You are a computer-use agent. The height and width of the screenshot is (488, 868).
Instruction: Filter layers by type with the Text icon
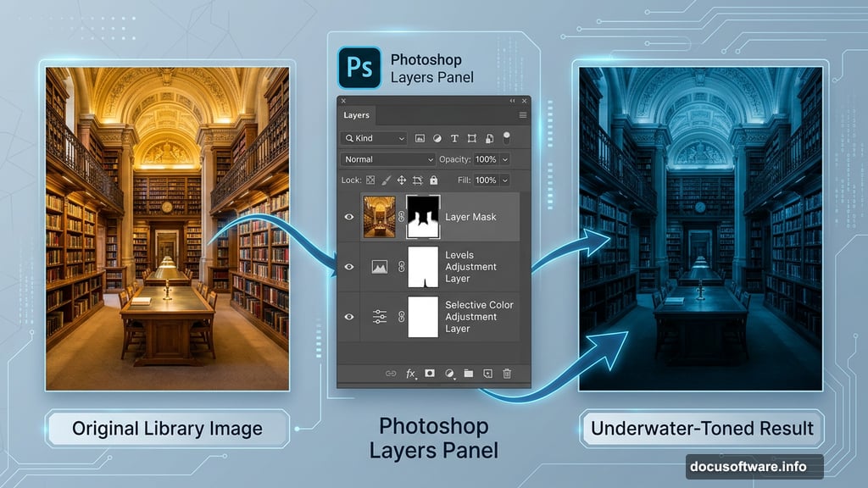(454, 138)
